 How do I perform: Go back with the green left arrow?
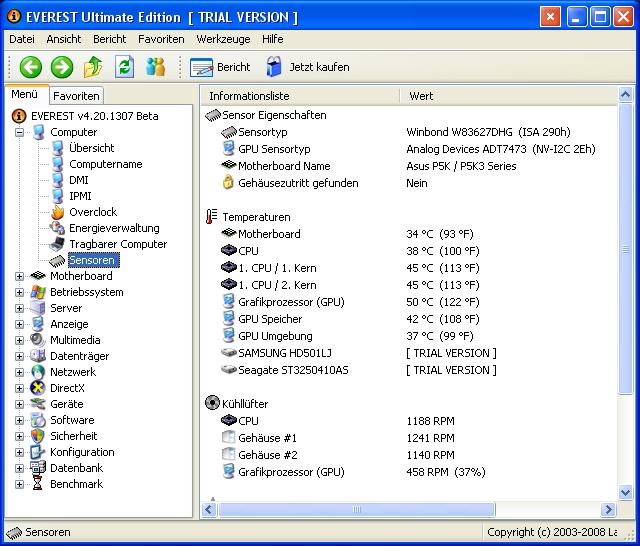31,67
